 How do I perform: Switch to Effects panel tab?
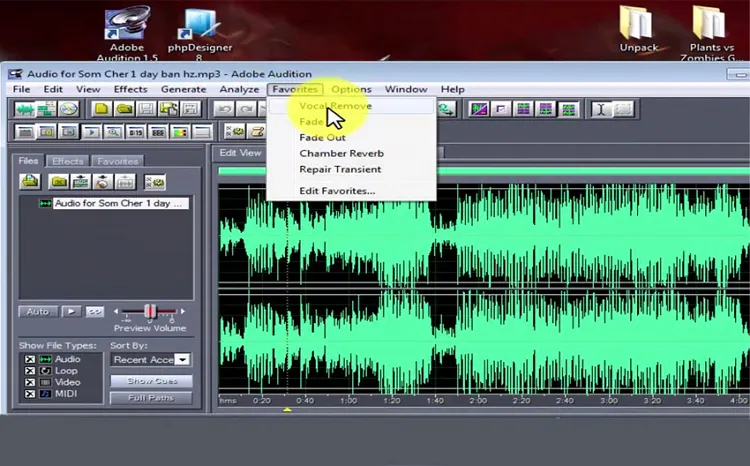[68, 161]
